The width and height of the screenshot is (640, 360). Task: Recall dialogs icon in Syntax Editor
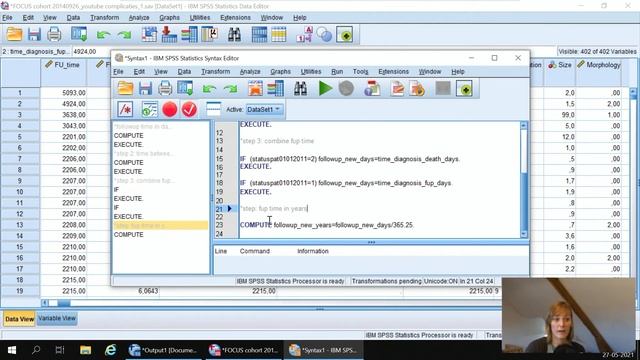point(185,89)
